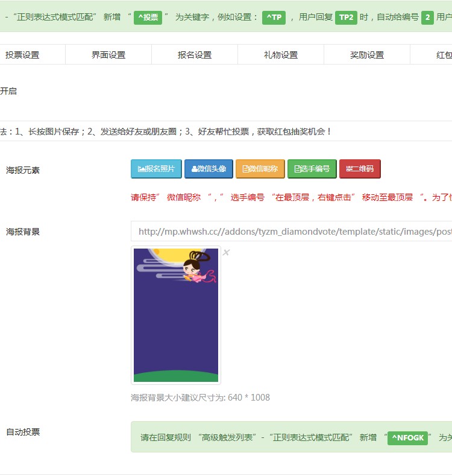Open the 奖励设置 tab
The width and height of the screenshot is (452, 476).
point(367,55)
